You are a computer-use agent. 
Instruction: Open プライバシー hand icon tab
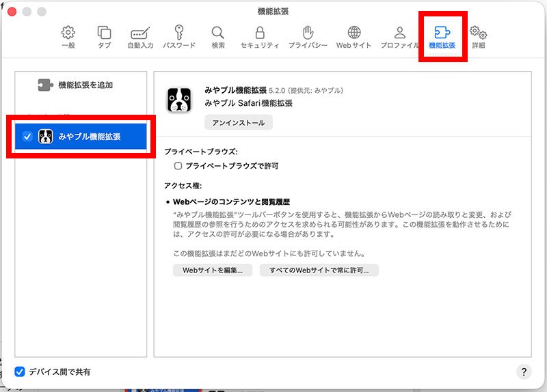pyautogui.click(x=308, y=37)
